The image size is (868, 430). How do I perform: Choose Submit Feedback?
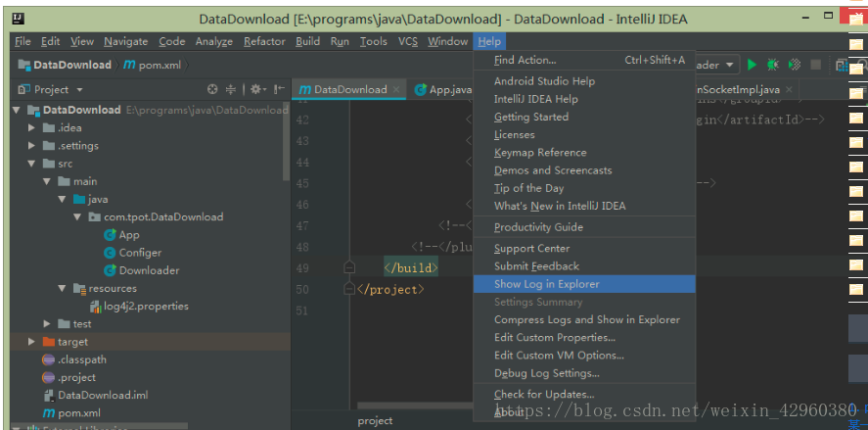[584, 266]
